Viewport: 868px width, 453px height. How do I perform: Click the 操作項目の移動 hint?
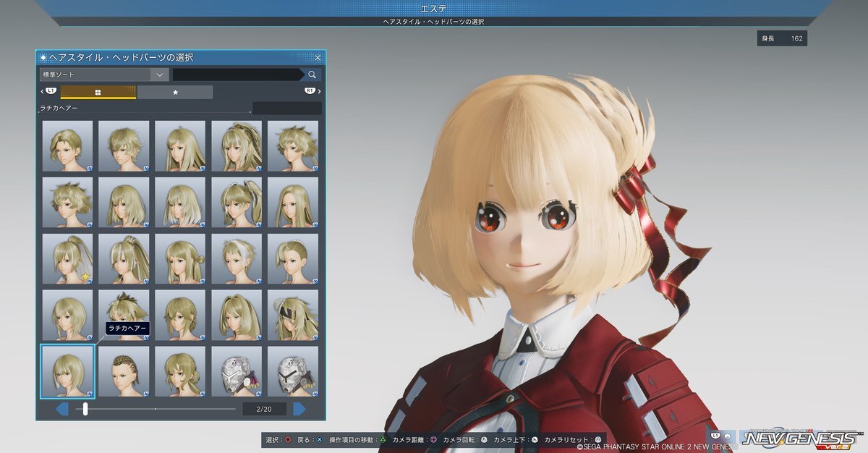tap(357, 439)
